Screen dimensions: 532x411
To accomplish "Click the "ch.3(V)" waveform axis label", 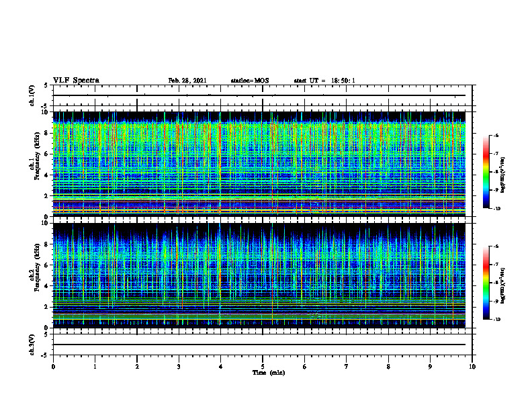I will click(x=32, y=345).
